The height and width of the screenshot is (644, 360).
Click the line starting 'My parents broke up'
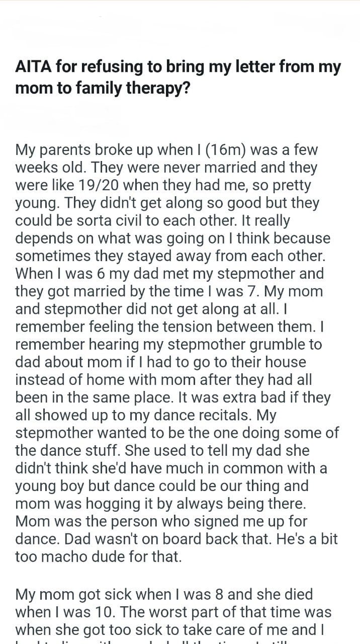pos(166,150)
